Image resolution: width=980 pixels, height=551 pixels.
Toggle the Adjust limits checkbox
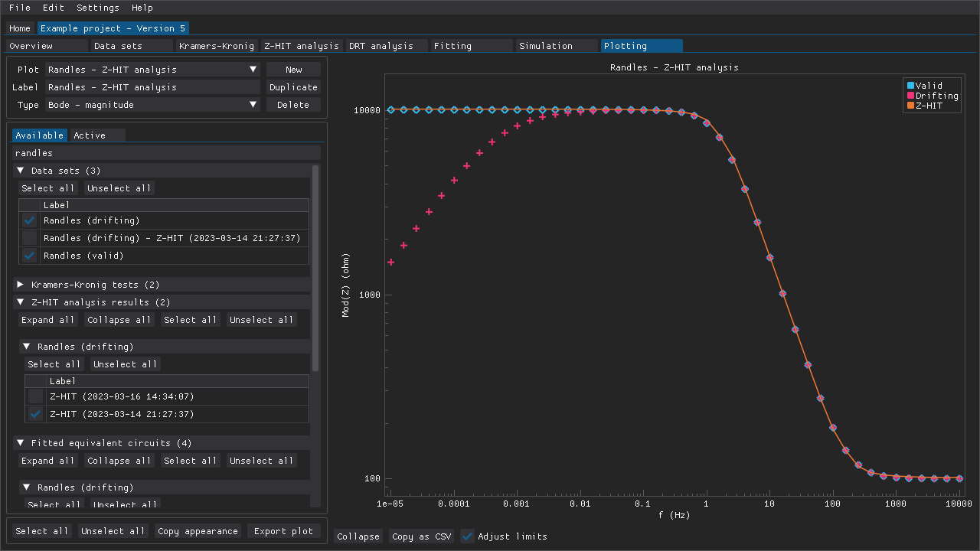467,536
